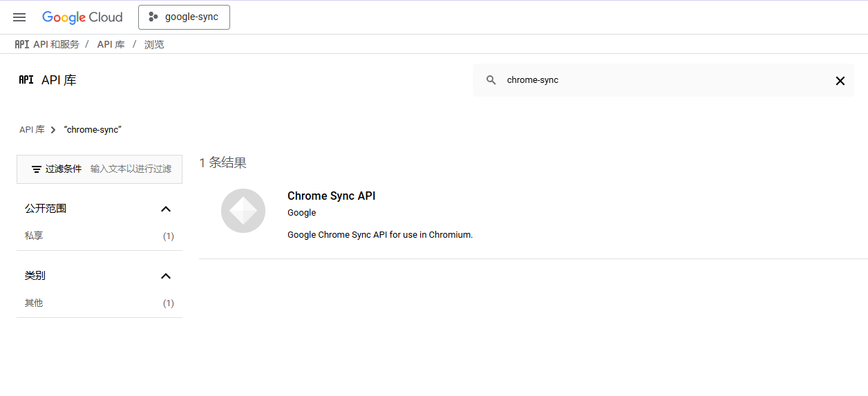Image resolution: width=868 pixels, height=396 pixels.
Task: Open the Chrome Sync API result
Action: [x=332, y=196]
